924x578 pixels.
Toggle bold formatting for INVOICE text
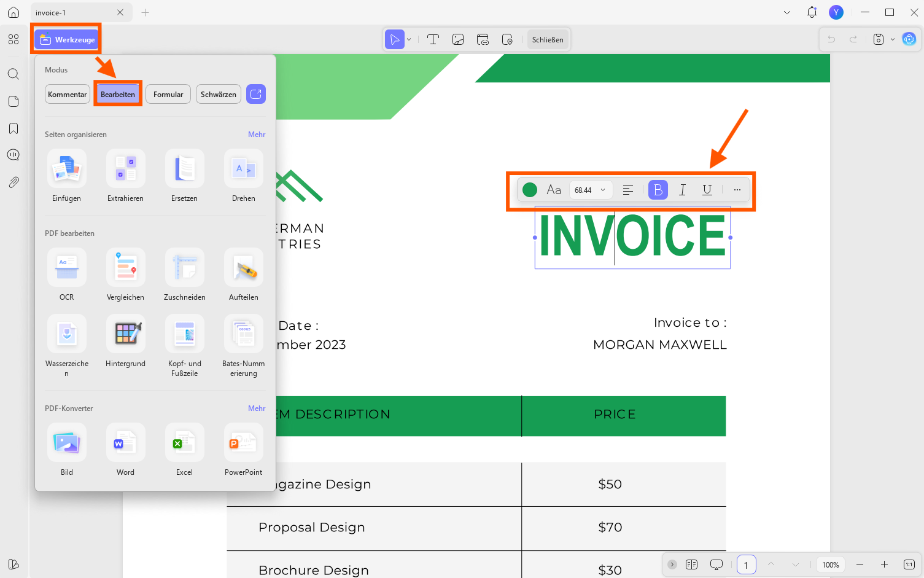click(x=658, y=190)
